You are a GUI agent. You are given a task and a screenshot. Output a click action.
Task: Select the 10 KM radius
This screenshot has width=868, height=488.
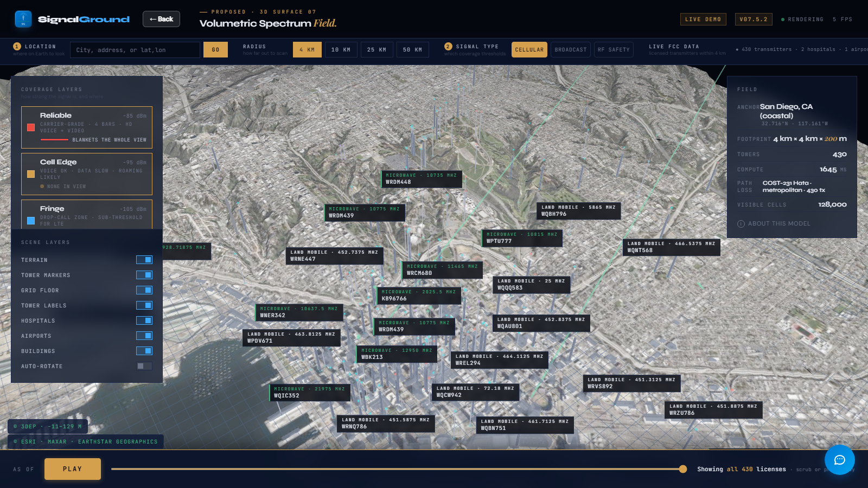341,50
